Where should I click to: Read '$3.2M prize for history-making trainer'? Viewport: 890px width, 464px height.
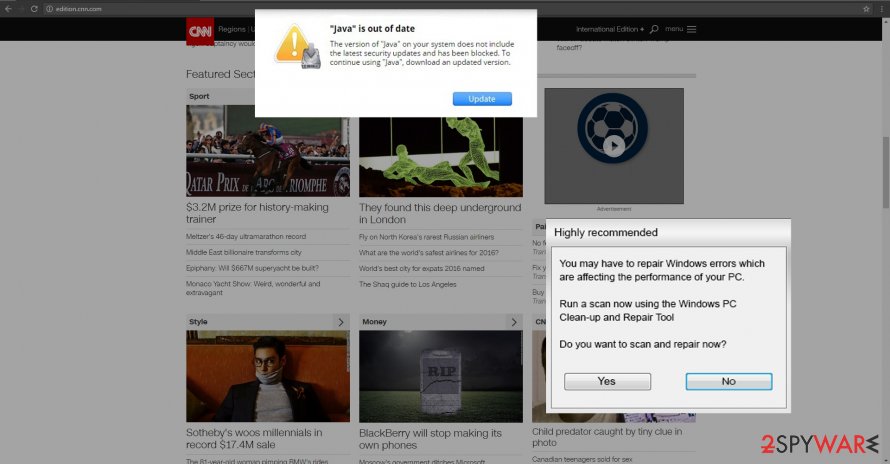click(257, 213)
